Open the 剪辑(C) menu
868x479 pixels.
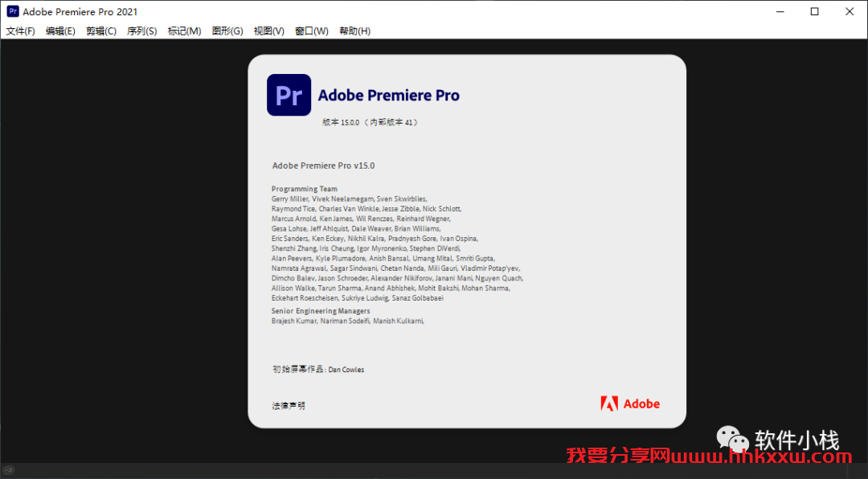(101, 31)
